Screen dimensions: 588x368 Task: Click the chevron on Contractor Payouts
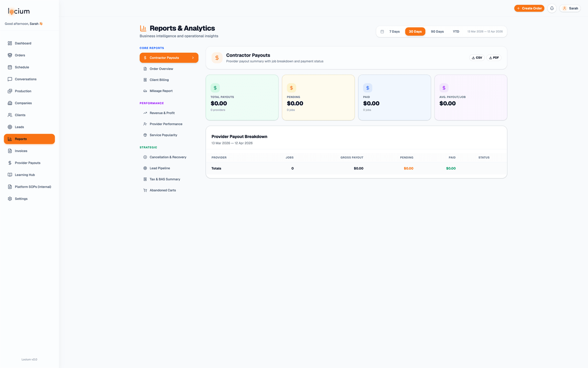point(193,58)
